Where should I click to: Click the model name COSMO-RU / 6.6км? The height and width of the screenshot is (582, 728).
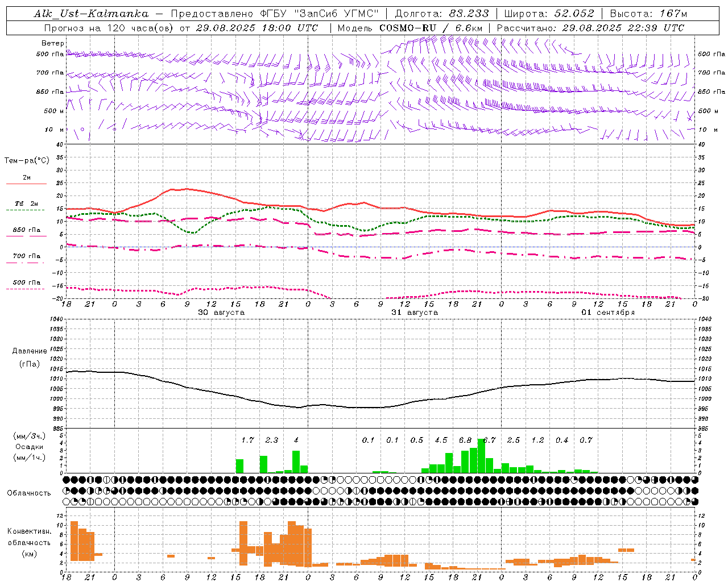pyautogui.click(x=431, y=28)
